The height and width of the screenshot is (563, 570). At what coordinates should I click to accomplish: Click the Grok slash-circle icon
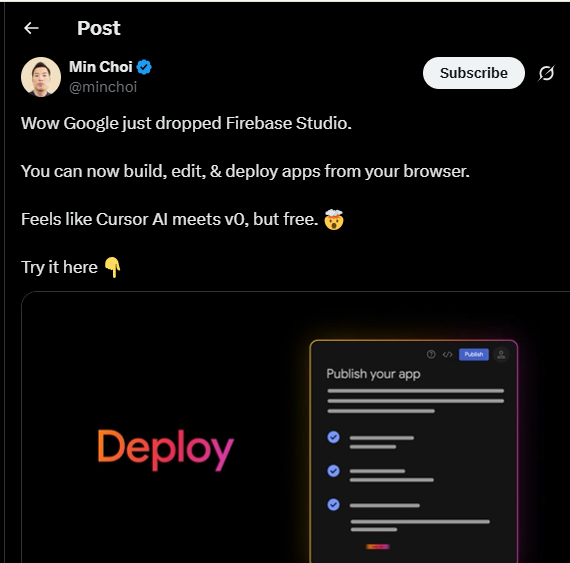click(546, 73)
